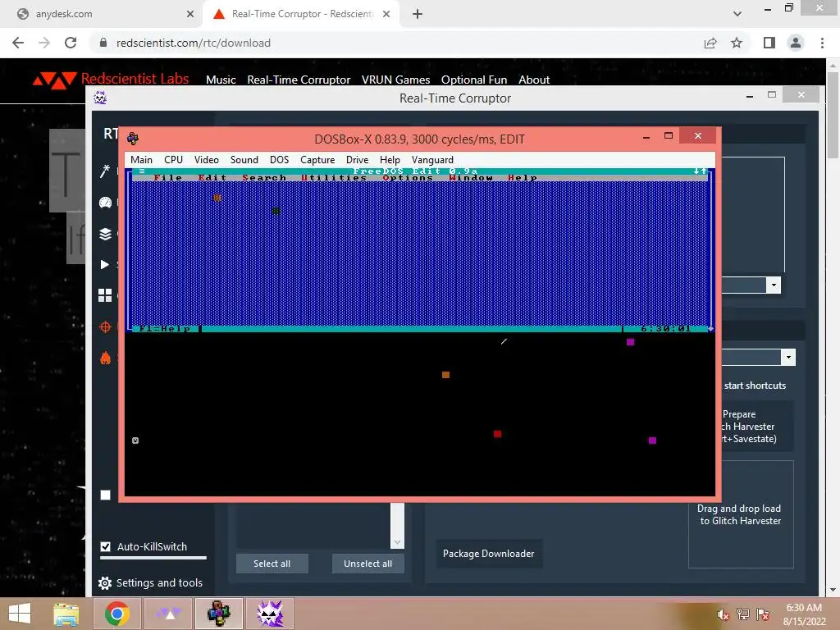The image size is (840, 630).
Task: Click the Prepare Glitch Harvester shortcut button
Action: pyautogui.click(x=757, y=427)
